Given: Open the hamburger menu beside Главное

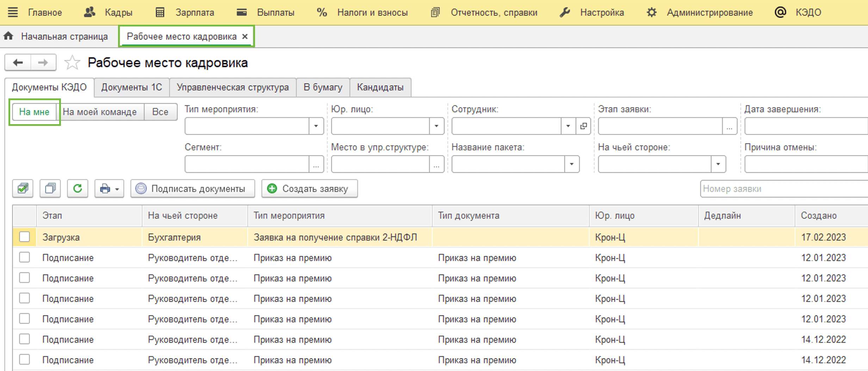Looking at the screenshot, I should pyautogui.click(x=13, y=12).
